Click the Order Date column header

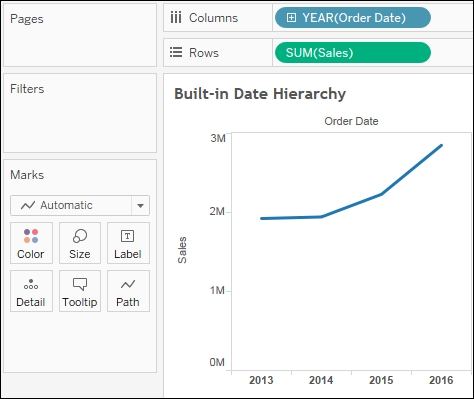click(351, 121)
